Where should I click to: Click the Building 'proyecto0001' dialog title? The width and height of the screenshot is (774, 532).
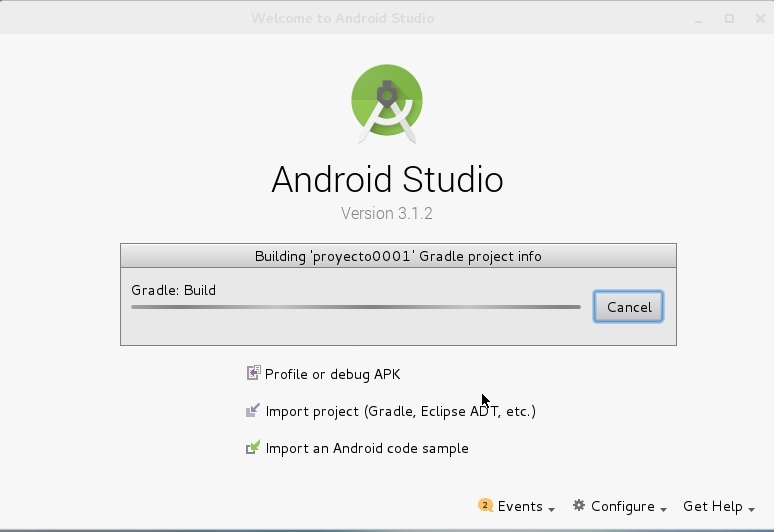(398, 256)
